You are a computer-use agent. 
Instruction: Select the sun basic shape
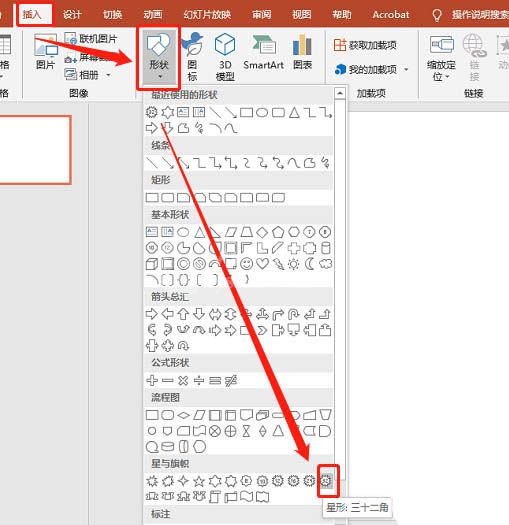[294, 264]
